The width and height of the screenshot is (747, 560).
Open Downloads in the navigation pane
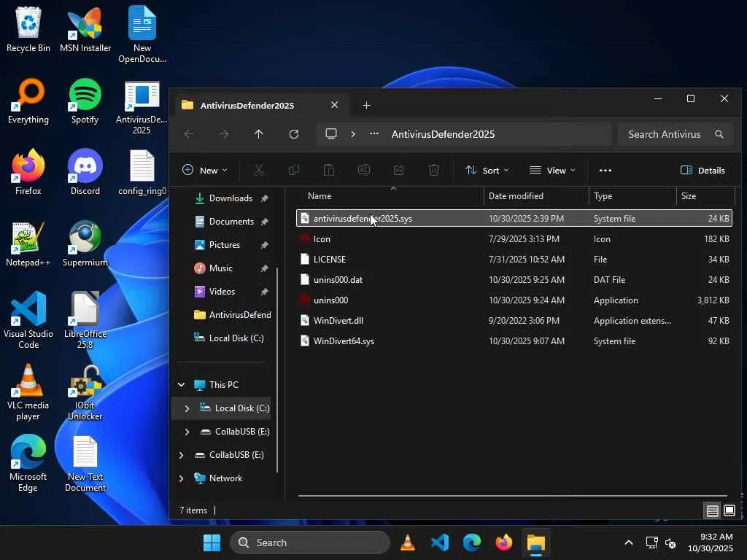pos(230,198)
